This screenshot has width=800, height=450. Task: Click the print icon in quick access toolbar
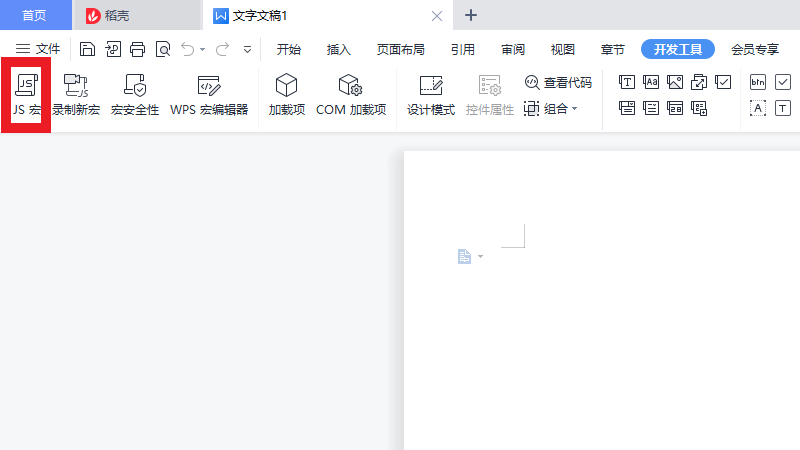tap(138, 49)
